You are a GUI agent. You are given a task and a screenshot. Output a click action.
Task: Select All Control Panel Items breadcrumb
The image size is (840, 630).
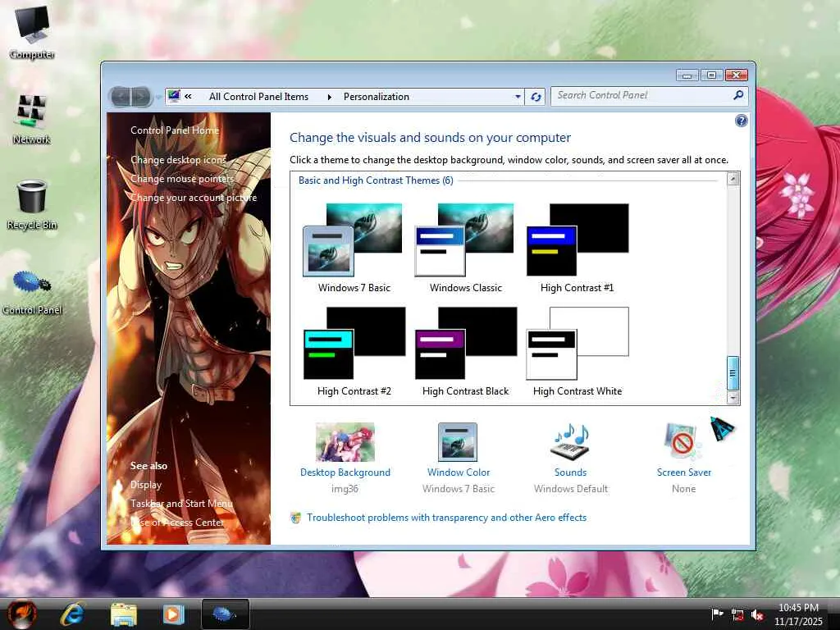click(258, 97)
